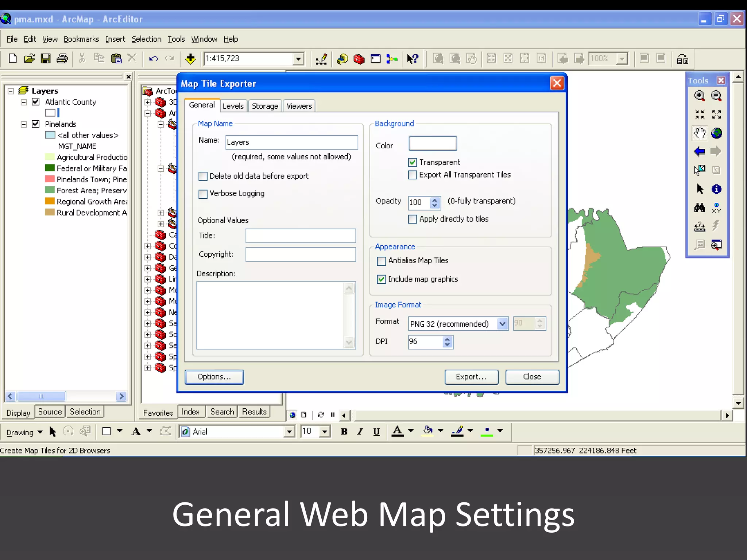
Task: Click the New Map File icon
Action: click(13, 58)
